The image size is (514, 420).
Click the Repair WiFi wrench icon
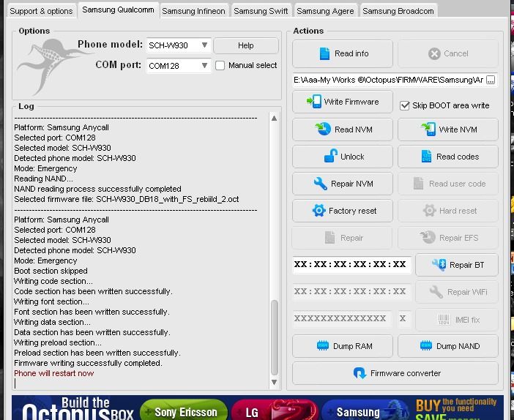436,291
